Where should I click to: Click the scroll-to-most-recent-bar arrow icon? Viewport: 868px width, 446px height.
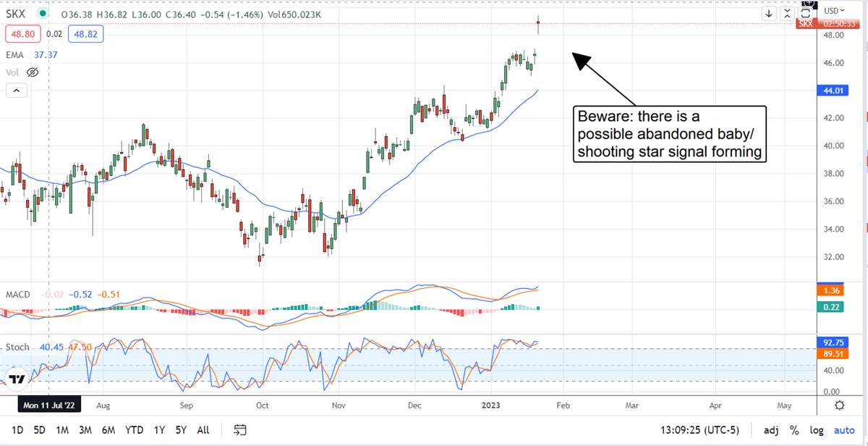tap(768, 12)
